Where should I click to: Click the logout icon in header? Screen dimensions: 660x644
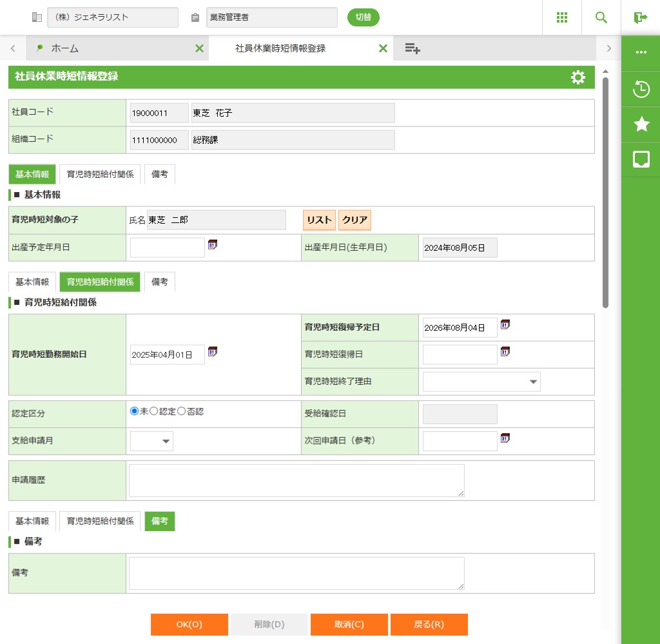pyautogui.click(x=640, y=17)
